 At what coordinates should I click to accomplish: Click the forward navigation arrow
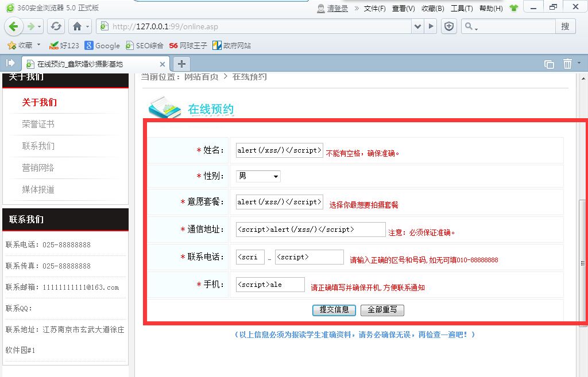(x=31, y=26)
